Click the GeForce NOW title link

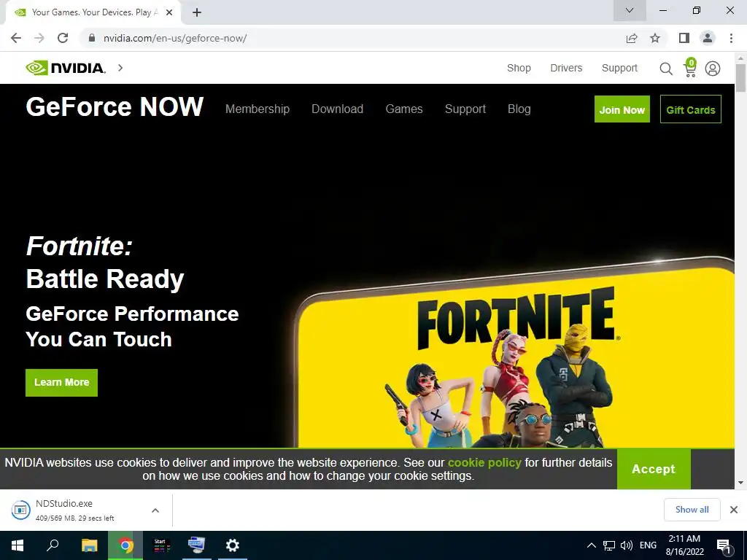tap(115, 106)
